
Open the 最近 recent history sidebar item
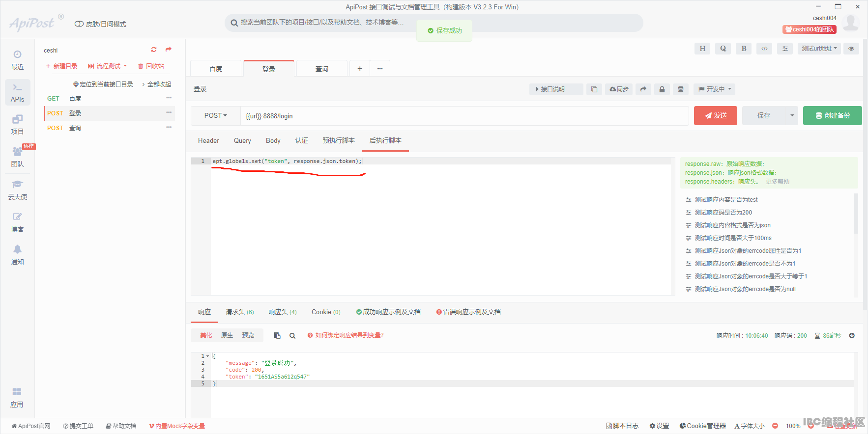[x=17, y=60]
